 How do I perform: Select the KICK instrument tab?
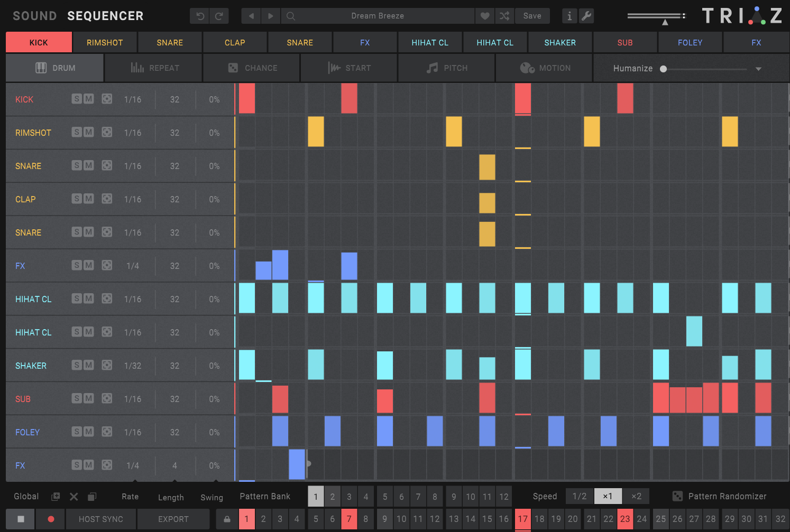tap(39, 42)
